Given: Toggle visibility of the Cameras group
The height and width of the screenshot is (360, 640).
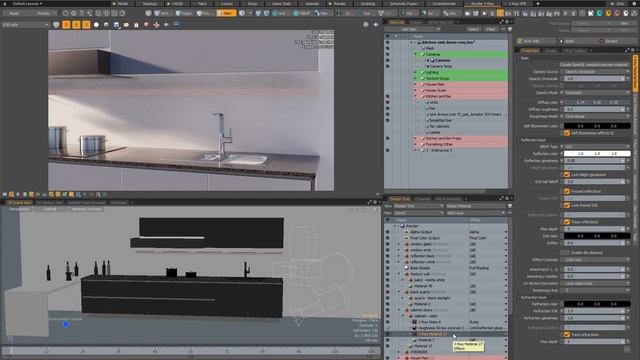Looking at the screenshot, I should [387, 54].
